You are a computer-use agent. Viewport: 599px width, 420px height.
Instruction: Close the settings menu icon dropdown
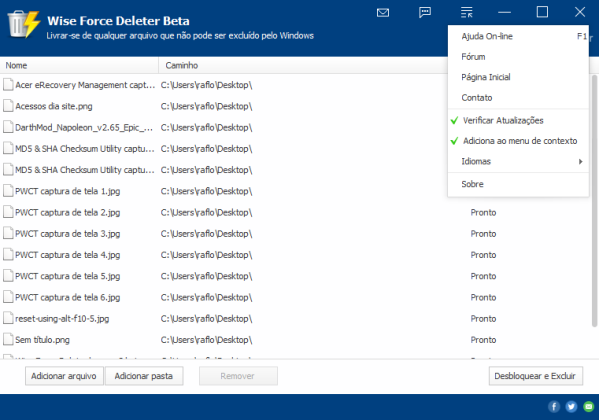466,12
